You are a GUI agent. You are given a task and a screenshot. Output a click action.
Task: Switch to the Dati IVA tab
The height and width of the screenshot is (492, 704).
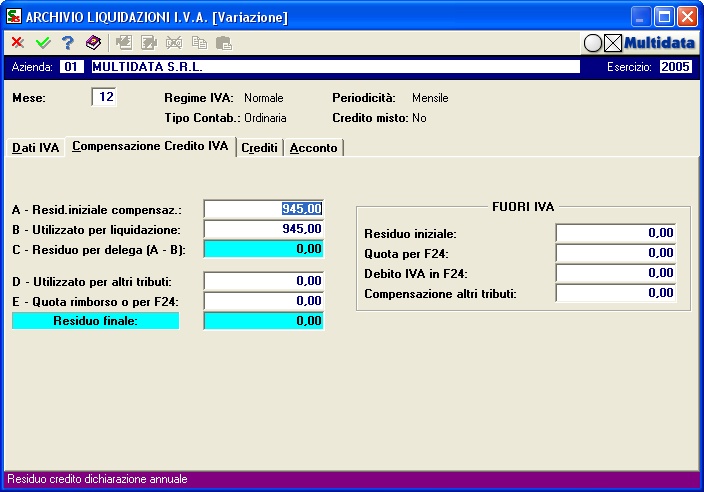(x=35, y=148)
